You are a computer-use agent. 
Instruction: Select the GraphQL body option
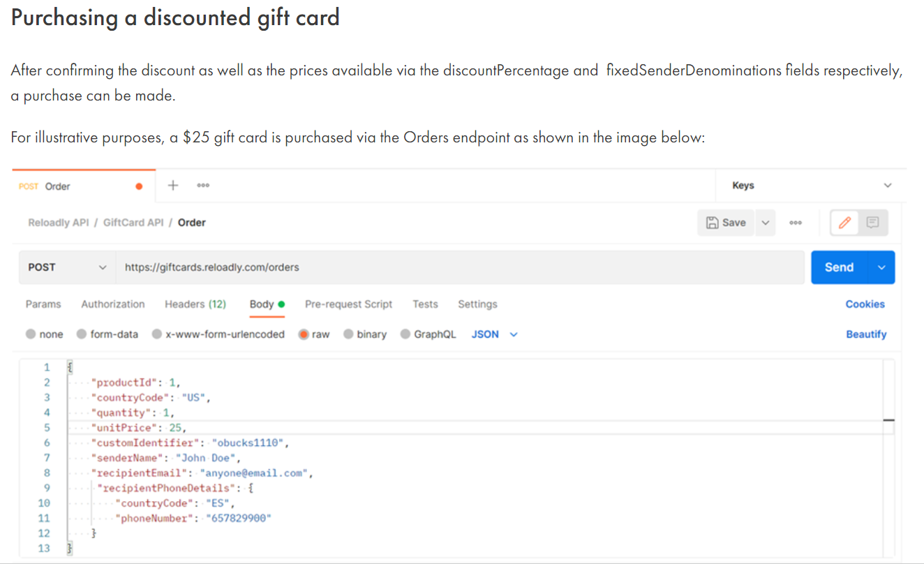pos(405,334)
